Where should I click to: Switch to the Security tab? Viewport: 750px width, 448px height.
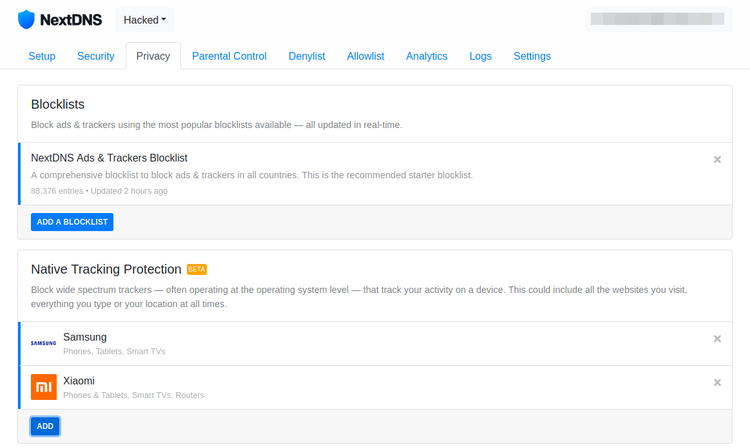click(x=96, y=56)
